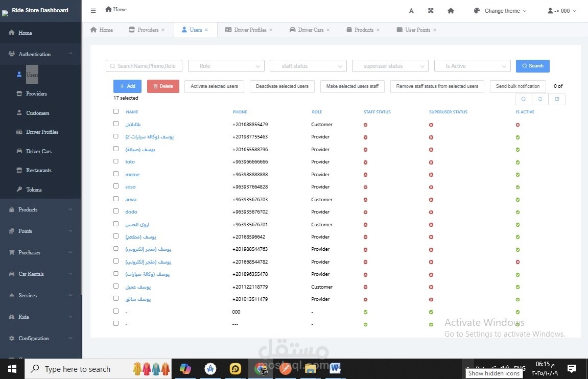Click Send bulk notification button
588x379 pixels.
518,86
